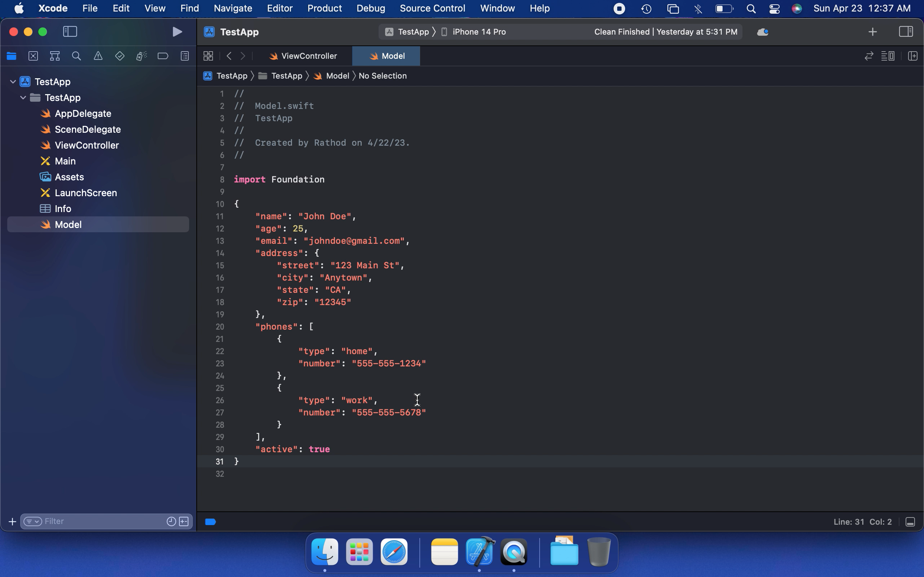The height and width of the screenshot is (577, 924).
Task: Open the iPhone 14 Pro destination selector
Action: point(479,32)
